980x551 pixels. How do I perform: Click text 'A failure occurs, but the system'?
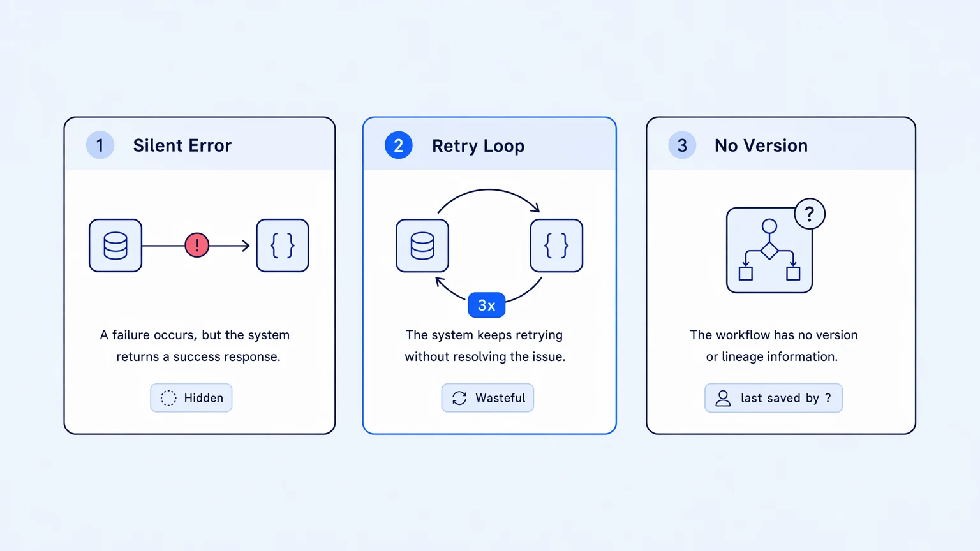pyautogui.click(x=195, y=335)
